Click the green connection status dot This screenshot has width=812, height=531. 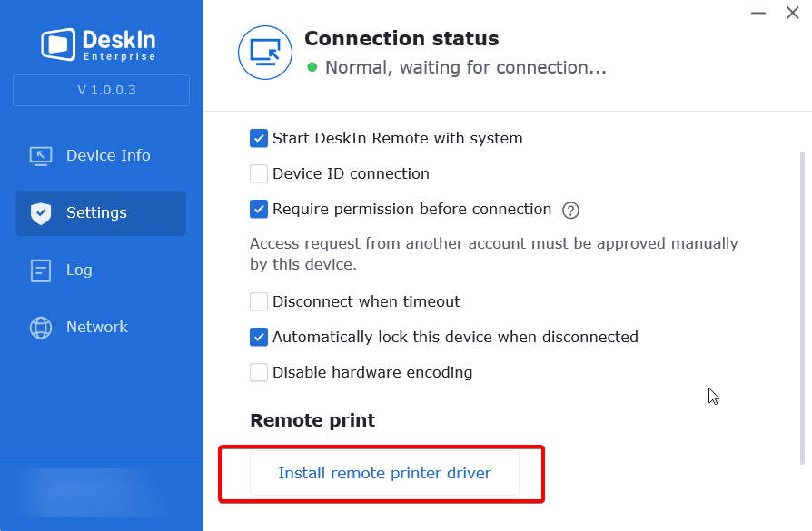312,67
